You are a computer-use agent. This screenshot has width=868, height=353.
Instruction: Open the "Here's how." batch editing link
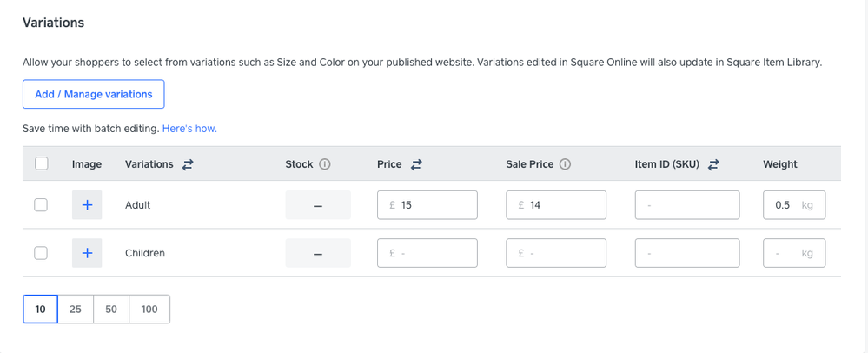coord(189,129)
